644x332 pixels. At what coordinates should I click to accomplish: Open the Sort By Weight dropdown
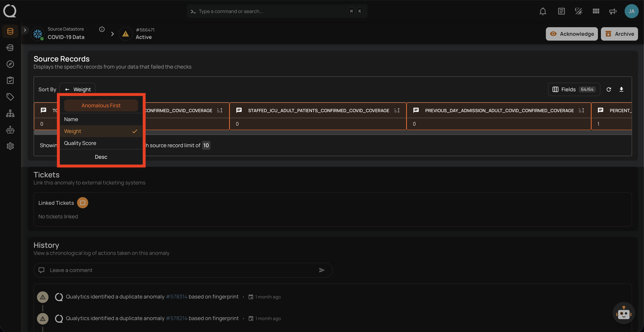pos(77,89)
